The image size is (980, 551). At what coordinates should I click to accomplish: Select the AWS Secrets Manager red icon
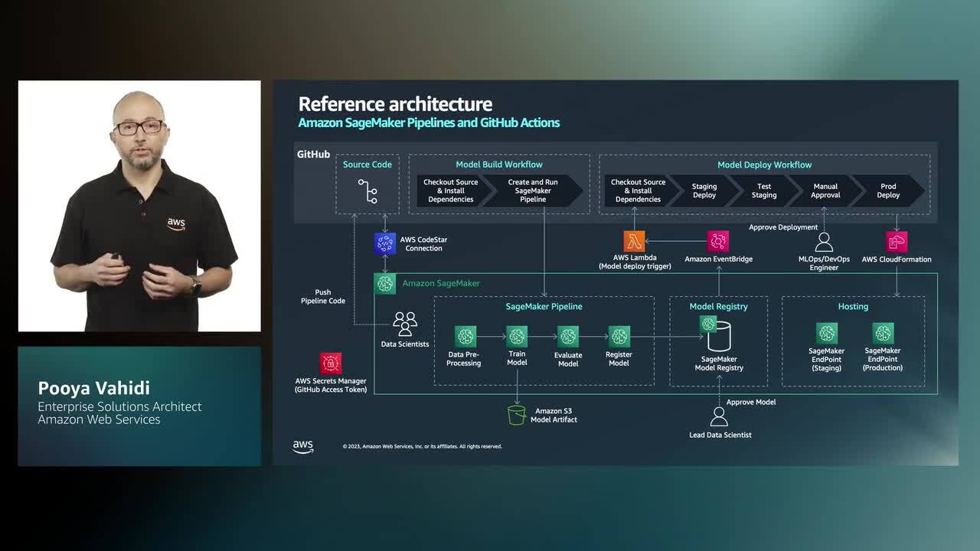coord(331,363)
